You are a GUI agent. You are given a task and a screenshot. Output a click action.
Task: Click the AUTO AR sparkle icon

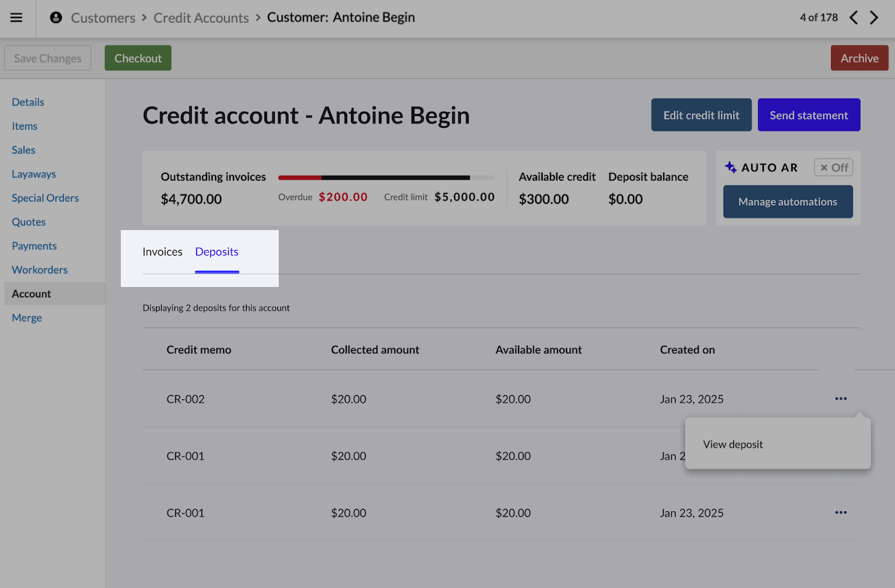click(x=731, y=167)
